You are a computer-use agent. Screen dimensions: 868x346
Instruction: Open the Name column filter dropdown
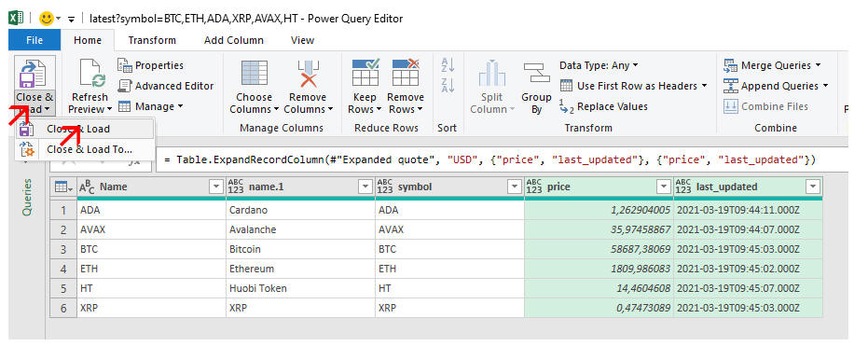coord(216,187)
